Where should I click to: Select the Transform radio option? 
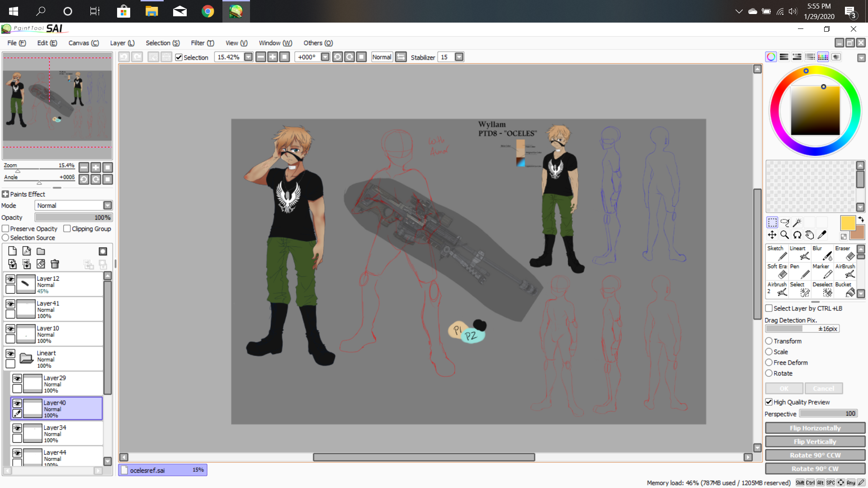(769, 341)
